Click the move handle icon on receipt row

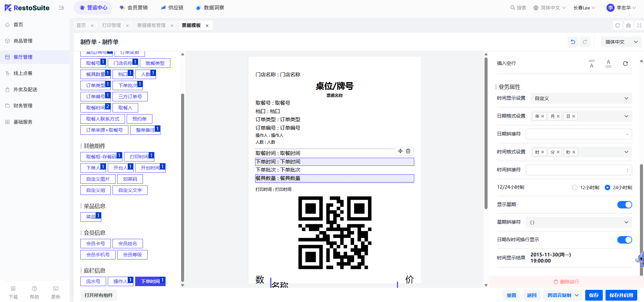pyautogui.click(x=400, y=151)
